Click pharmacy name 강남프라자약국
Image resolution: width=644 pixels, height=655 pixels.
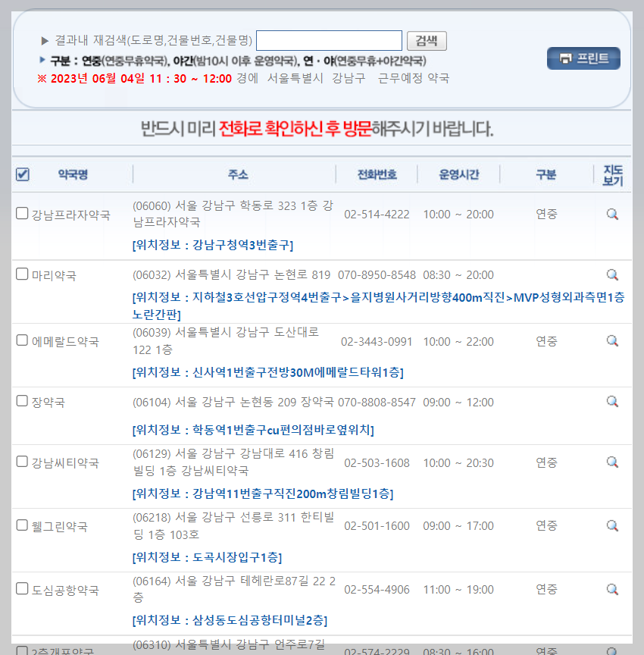[x=71, y=215]
